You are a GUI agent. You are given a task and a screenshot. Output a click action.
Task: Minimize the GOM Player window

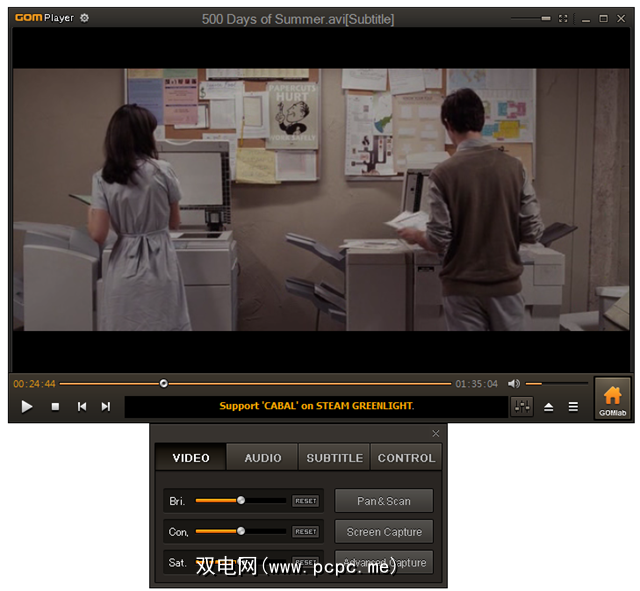pos(586,19)
